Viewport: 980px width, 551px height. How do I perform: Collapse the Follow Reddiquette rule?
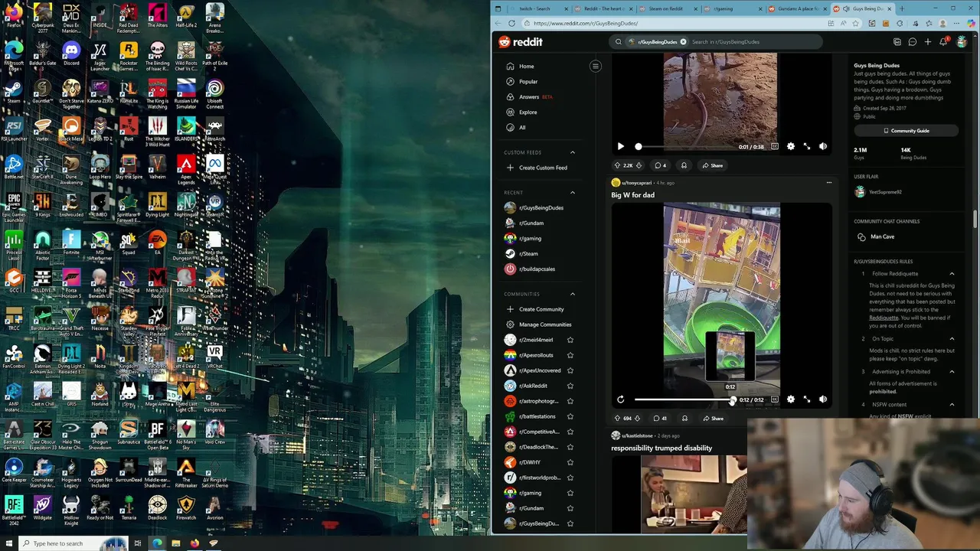[x=952, y=274]
